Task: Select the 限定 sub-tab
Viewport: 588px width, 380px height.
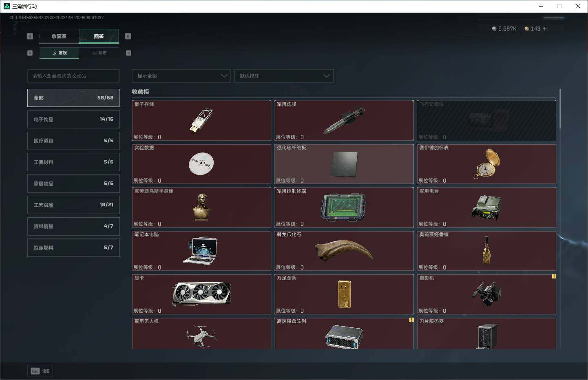Action: [99, 53]
